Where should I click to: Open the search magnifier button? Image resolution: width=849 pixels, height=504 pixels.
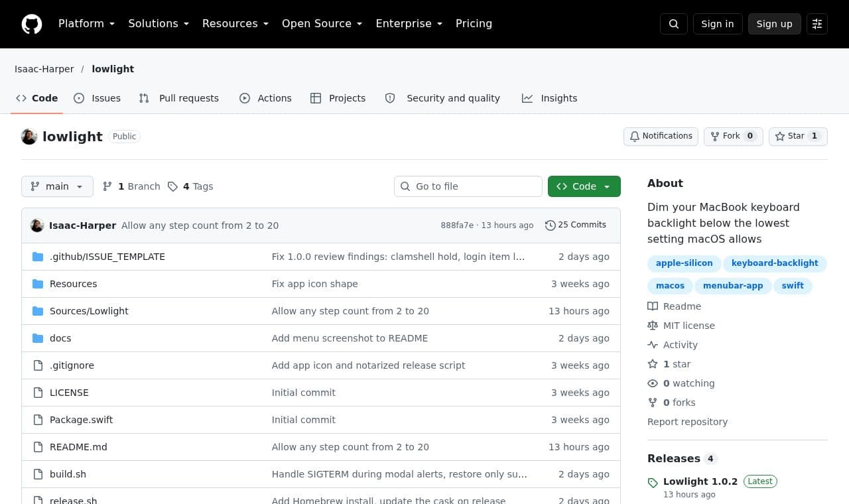click(x=674, y=24)
